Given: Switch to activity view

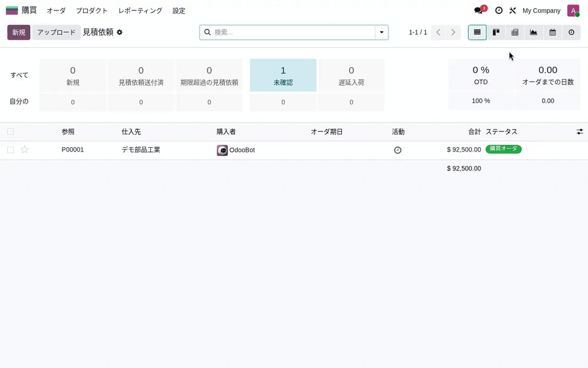Looking at the screenshot, I should [x=571, y=33].
